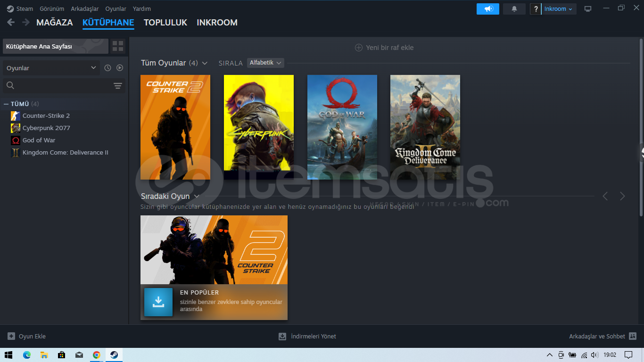644x362 pixels.
Task: Click the download icon by İndirmeleri Yönet
Action: tap(282, 336)
